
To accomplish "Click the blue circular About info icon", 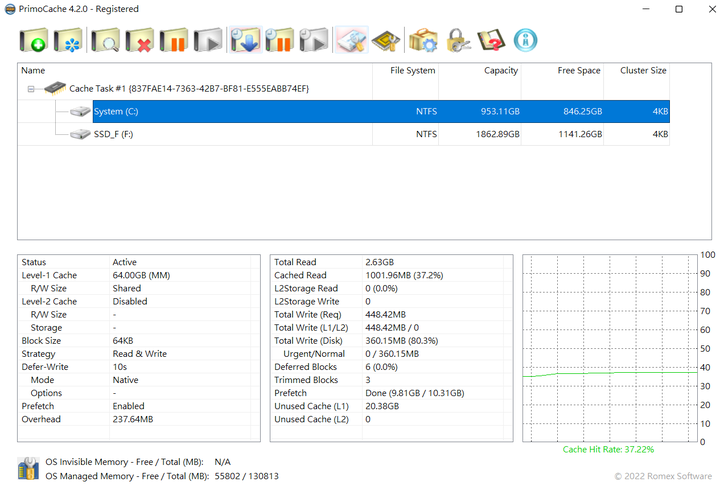I will click(x=525, y=40).
